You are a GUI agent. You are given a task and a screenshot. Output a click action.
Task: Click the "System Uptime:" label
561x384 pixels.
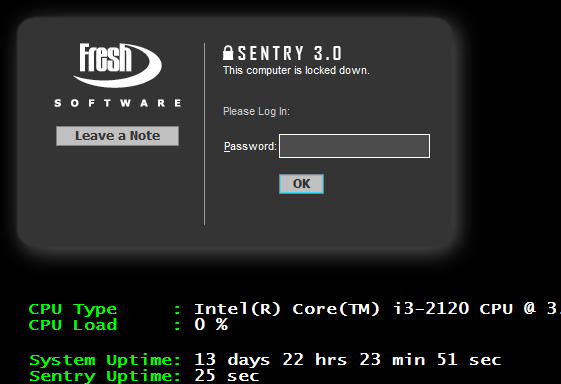(x=105, y=360)
